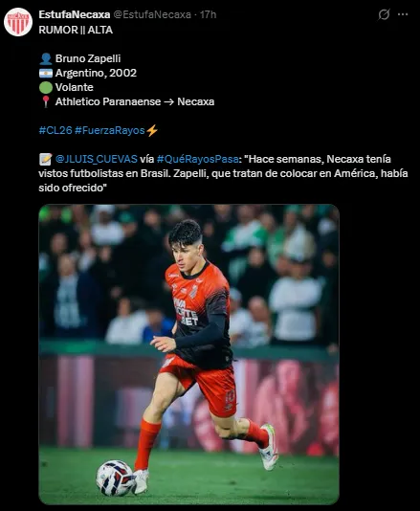Click the RUMOR || ALTA headline text
420x511 pixels.
pos(76,30)
